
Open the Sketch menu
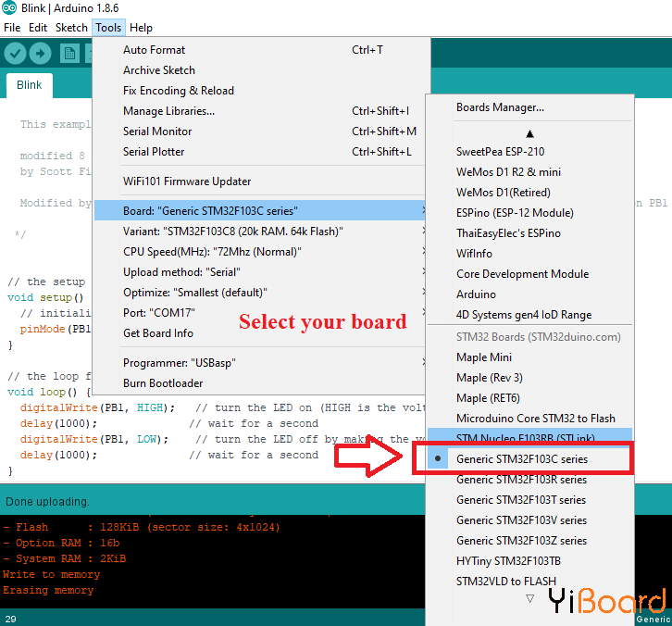(x=71, y=28)
